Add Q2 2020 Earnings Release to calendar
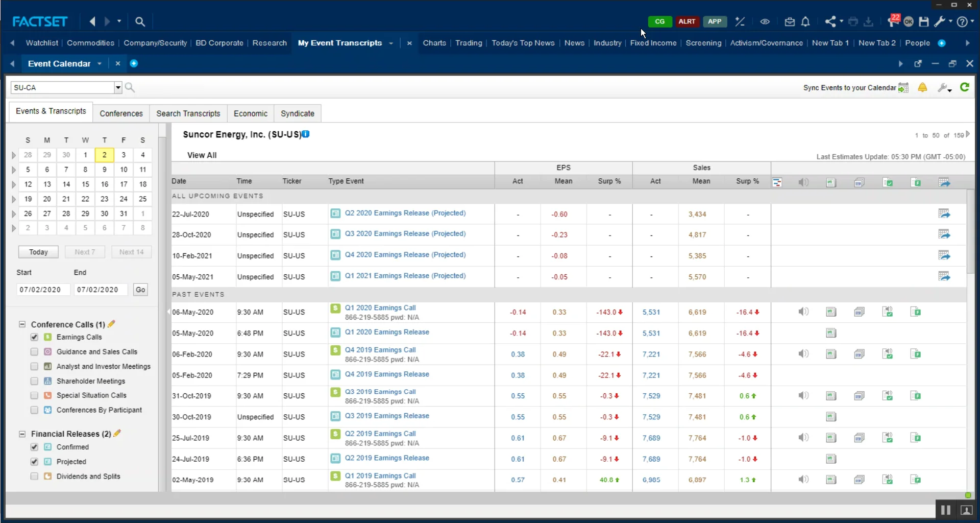Viewport: 980px width, 523px height. coord(944,213)
